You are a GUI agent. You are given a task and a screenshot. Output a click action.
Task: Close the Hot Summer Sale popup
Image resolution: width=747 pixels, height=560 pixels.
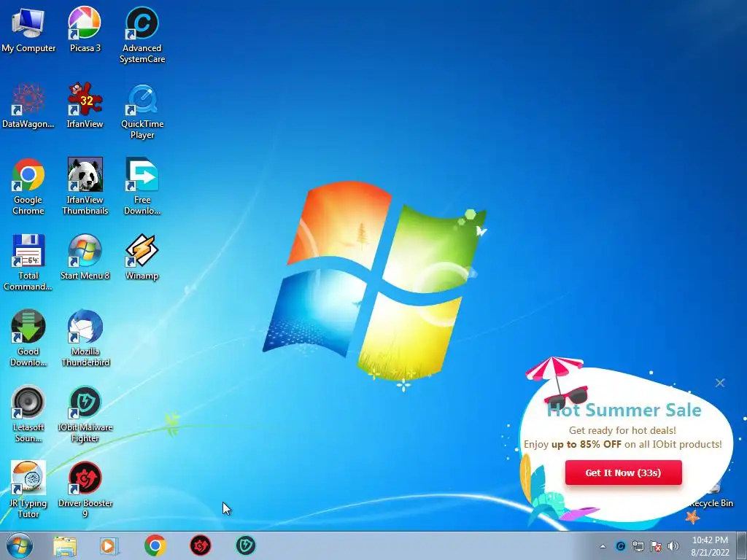click(720, 383)
